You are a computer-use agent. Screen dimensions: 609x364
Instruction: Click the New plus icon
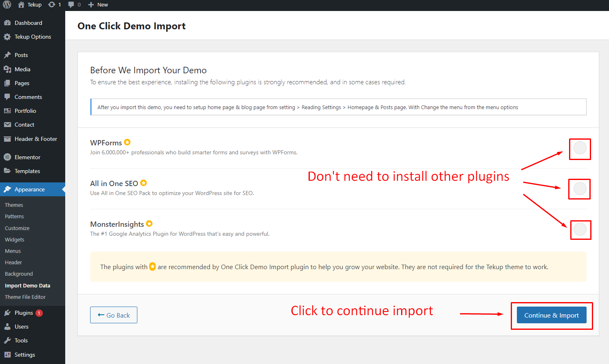tap(91, 5)
